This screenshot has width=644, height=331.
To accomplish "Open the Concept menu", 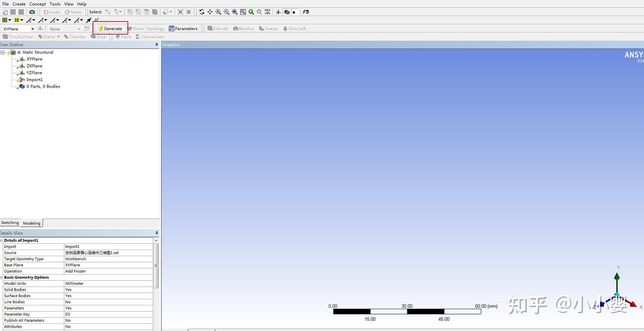I will pos(37,4).
